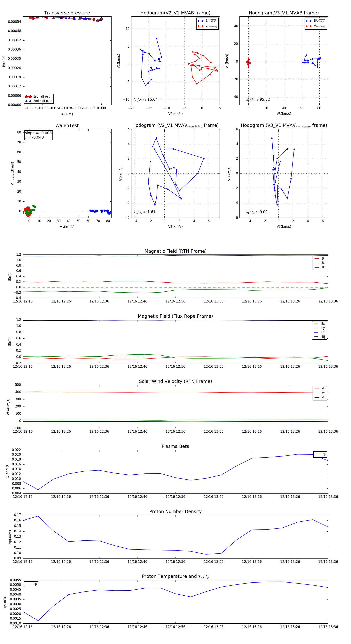Click the "Tp" legend in temperature plot
Viewport: 351px width, 644px height.
31,584
